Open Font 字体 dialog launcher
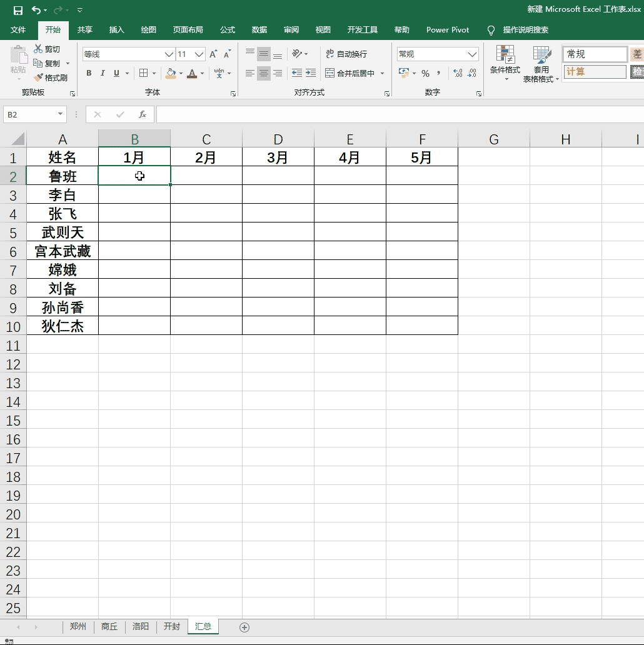 point(233,94)
